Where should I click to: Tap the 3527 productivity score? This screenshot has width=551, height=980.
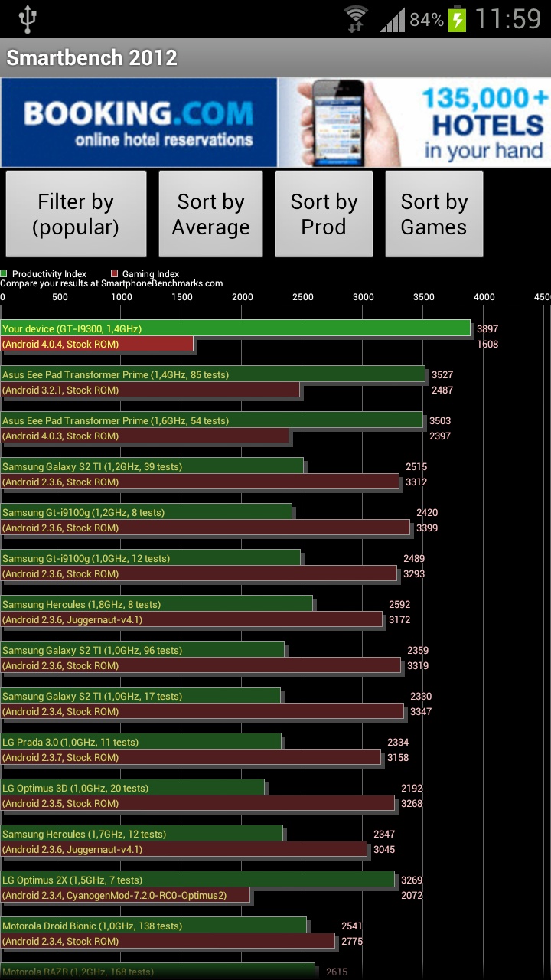(442, 374)
